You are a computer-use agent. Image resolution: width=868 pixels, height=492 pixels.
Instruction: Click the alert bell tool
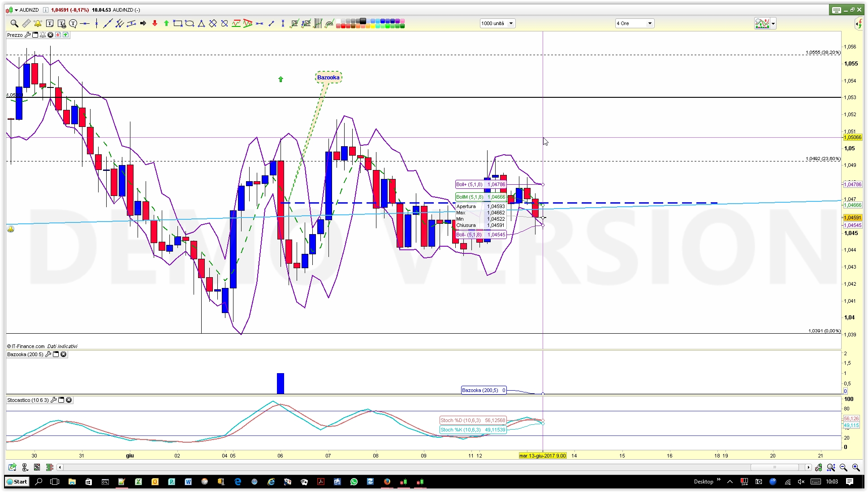38,23
